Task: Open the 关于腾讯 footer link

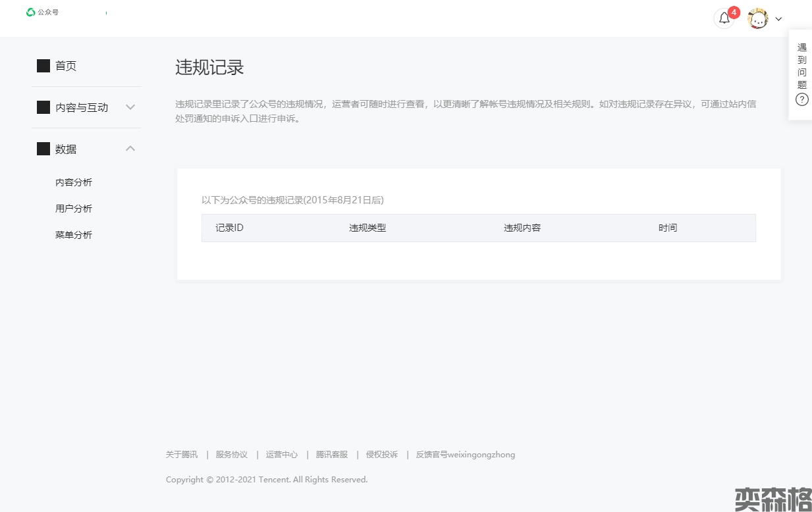Action: 182,455
